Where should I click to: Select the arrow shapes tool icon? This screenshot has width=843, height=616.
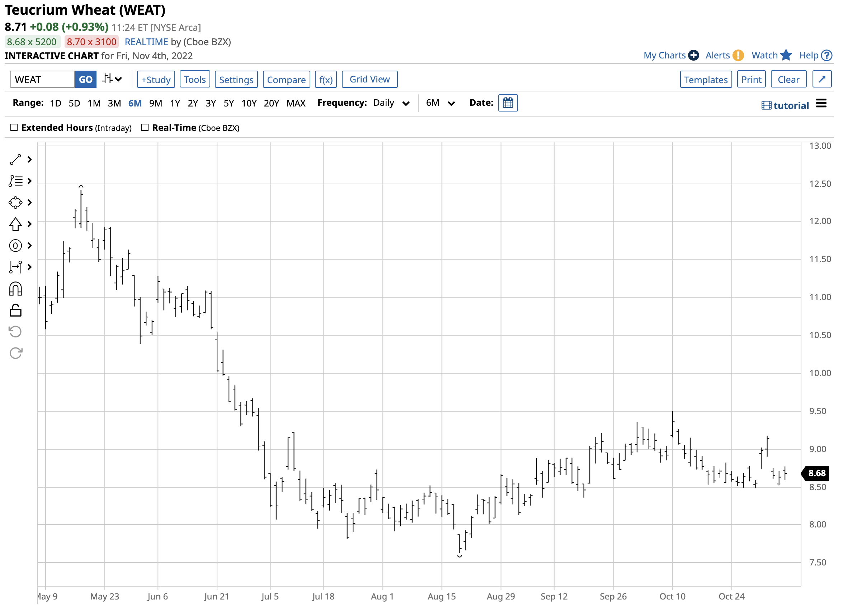coord(15,224)
